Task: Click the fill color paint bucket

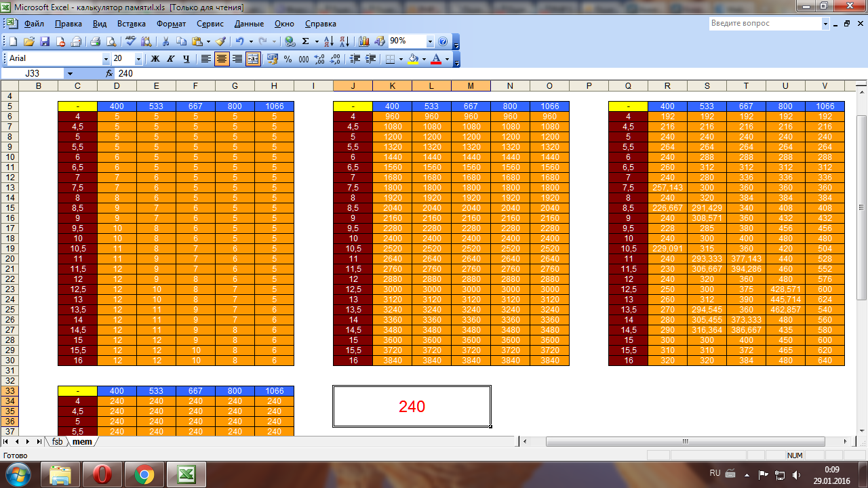Action: [412, 59]
